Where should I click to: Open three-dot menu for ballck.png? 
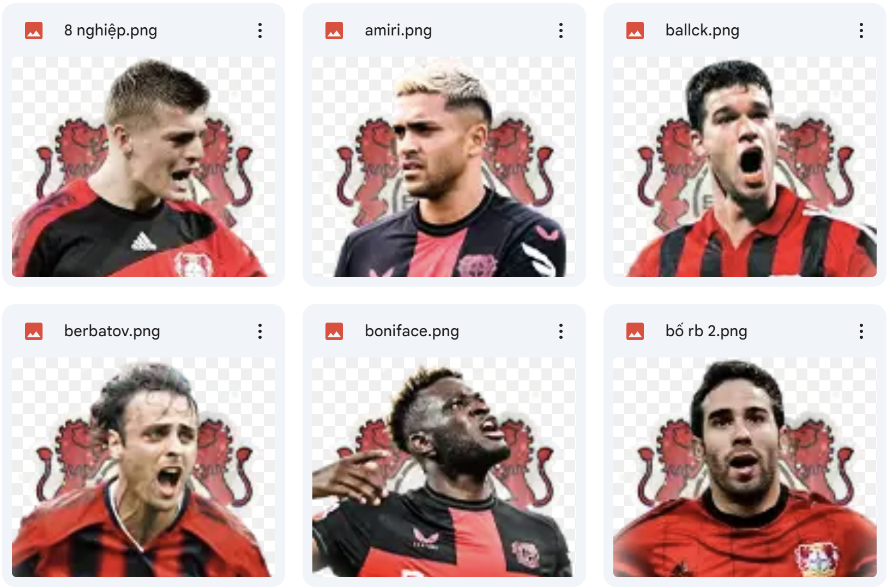(x=861, y=31)
